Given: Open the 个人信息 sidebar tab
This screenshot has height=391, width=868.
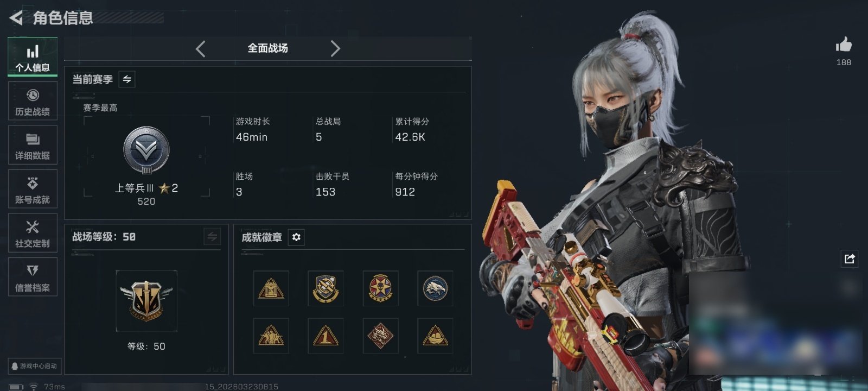Looking at the screenshot, I should coord(33,57).
